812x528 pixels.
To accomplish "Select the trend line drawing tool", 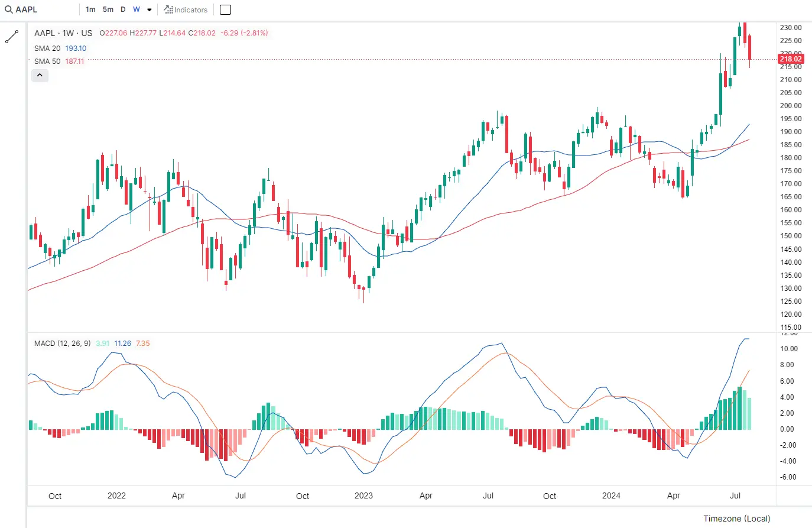I will coord(12,37).
